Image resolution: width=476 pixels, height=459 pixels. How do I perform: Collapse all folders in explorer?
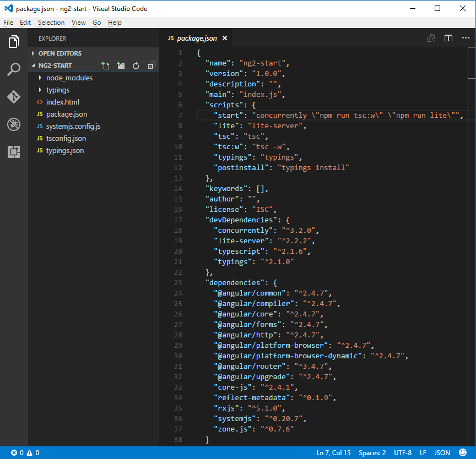(x=152, y=65)
